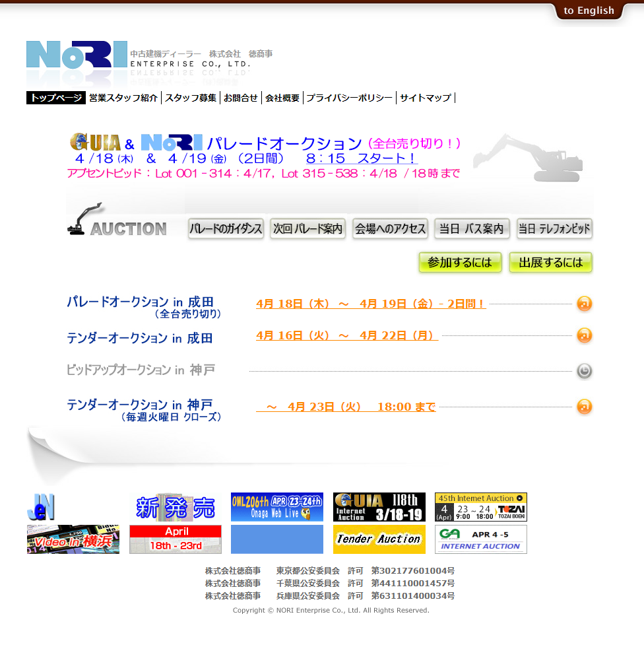Click the NORI copyright text
644x645 pixels.
pyautogui.click(x=331, y=611)
